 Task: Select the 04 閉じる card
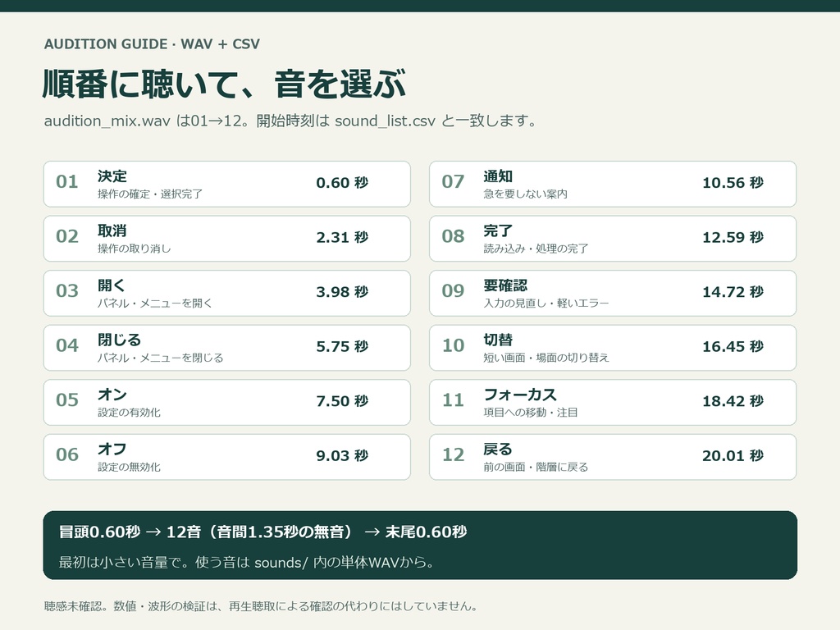tap(226, 348)
